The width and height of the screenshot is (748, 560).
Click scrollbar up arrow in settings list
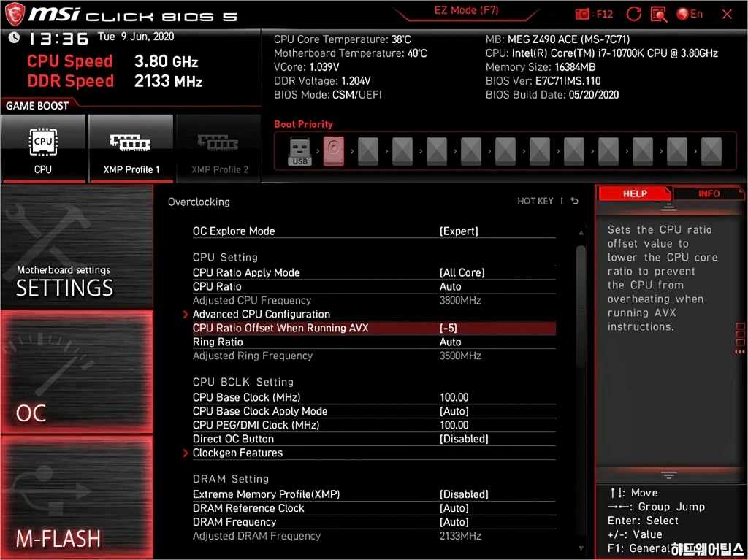pos(581,232)
